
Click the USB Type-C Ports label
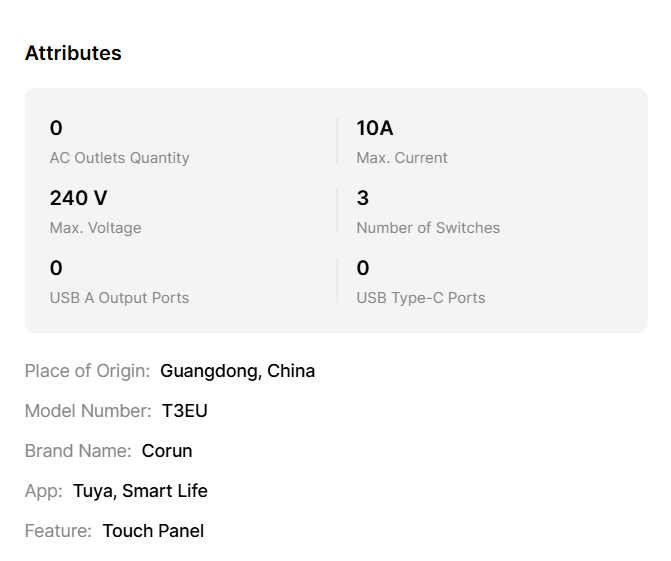pyautogui.click(x=421, y=298)
